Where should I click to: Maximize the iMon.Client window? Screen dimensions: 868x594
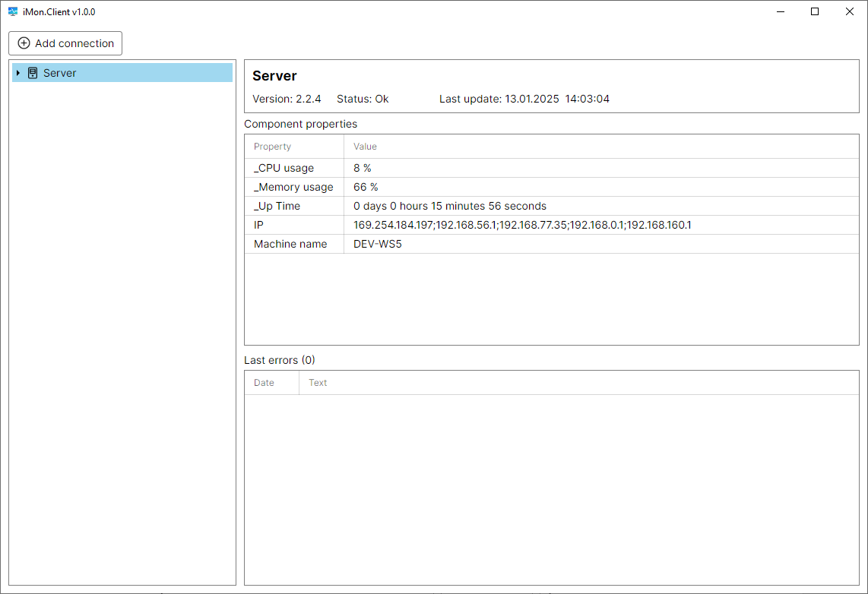click(x=815, y=11)
